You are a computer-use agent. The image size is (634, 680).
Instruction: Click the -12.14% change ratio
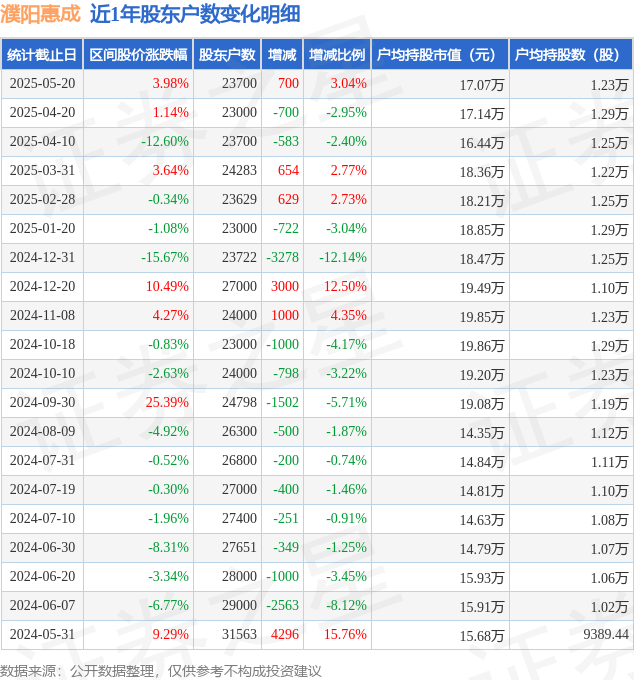click(x=343, y=257)
